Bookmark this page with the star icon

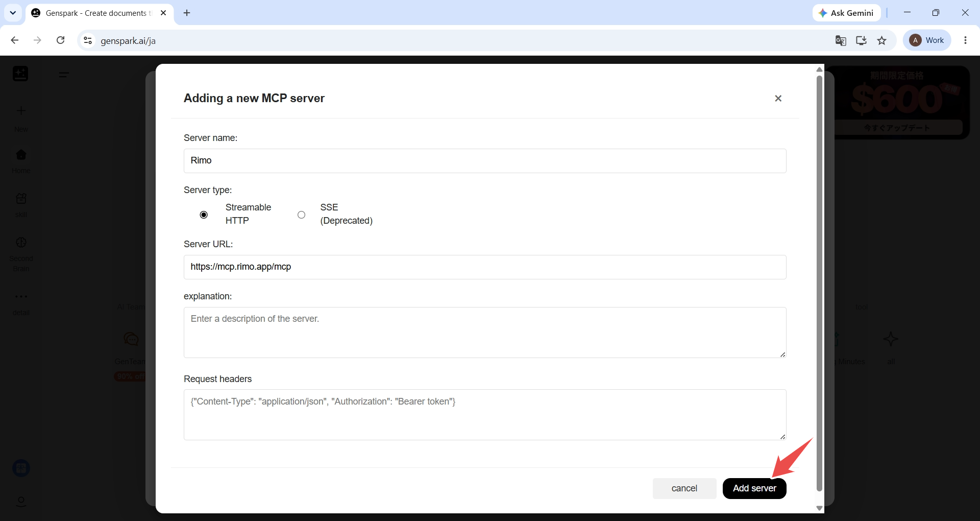pos(881,40)
